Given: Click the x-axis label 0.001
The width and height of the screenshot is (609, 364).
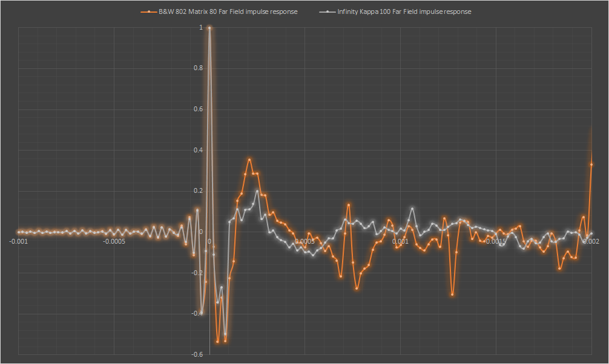Looking at the screenshot, I should (x=400, y=241).
